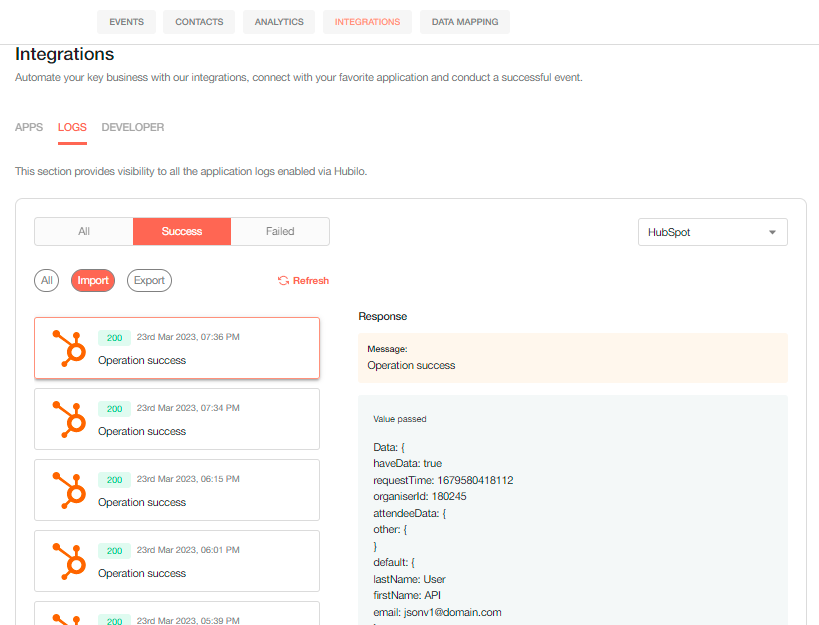
Task: Open the 07:36 PM log entry
Action: [177, 348]
